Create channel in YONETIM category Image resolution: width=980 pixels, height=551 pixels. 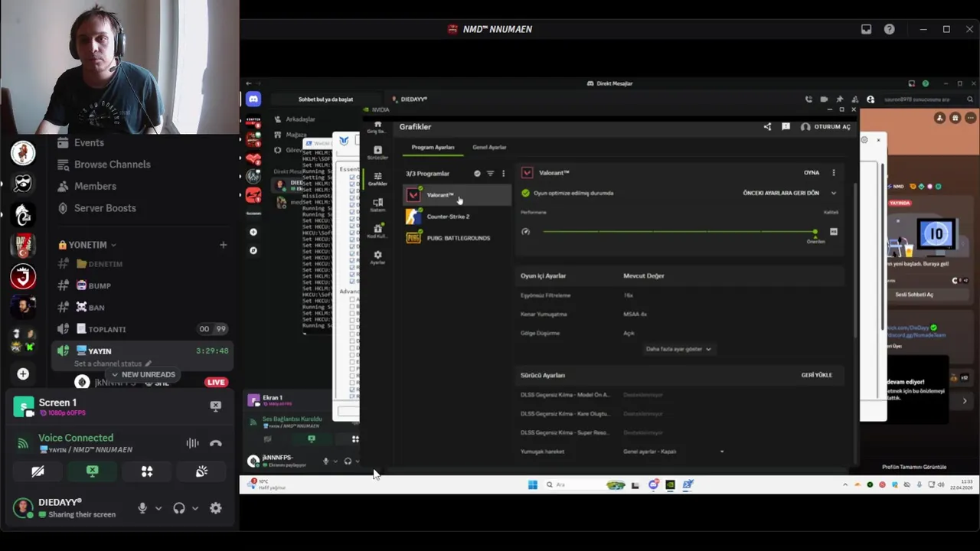click(223, 245)
